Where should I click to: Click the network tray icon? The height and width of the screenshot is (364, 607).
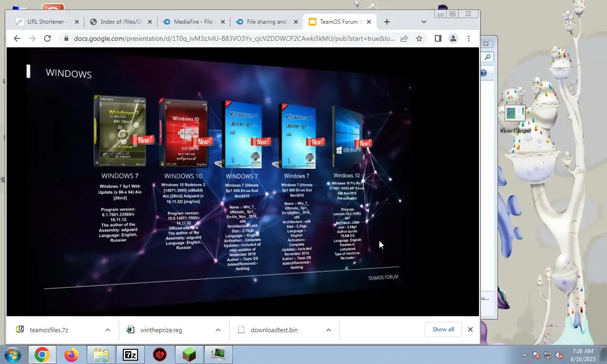[x=548, y=355]
